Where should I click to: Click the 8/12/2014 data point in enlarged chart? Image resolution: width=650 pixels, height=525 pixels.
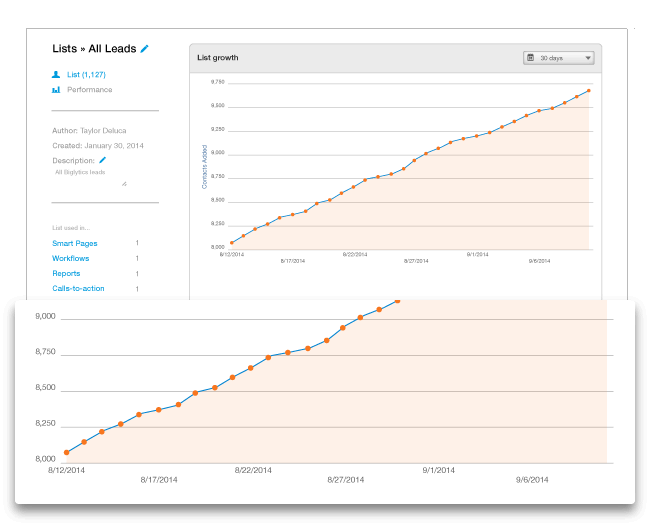(x=66, y=452)
